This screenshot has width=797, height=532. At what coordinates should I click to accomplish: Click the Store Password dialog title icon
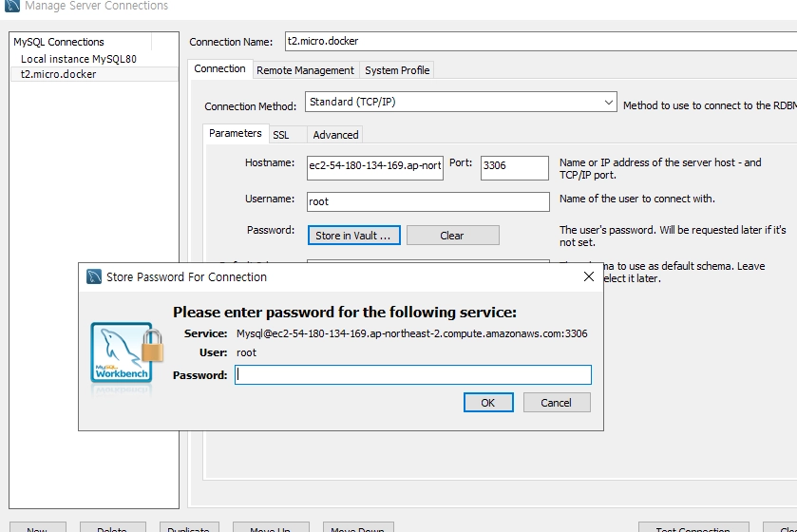[x=94, y=276]
